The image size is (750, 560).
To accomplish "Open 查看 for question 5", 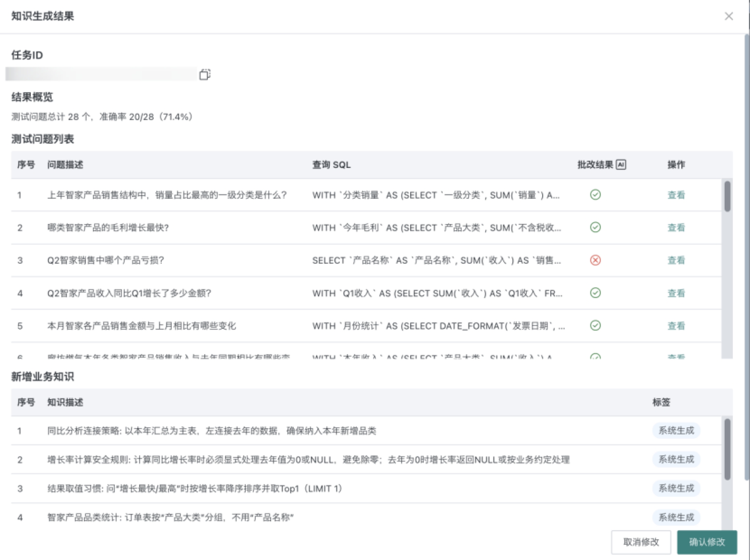I will click(x=676, y=326).
